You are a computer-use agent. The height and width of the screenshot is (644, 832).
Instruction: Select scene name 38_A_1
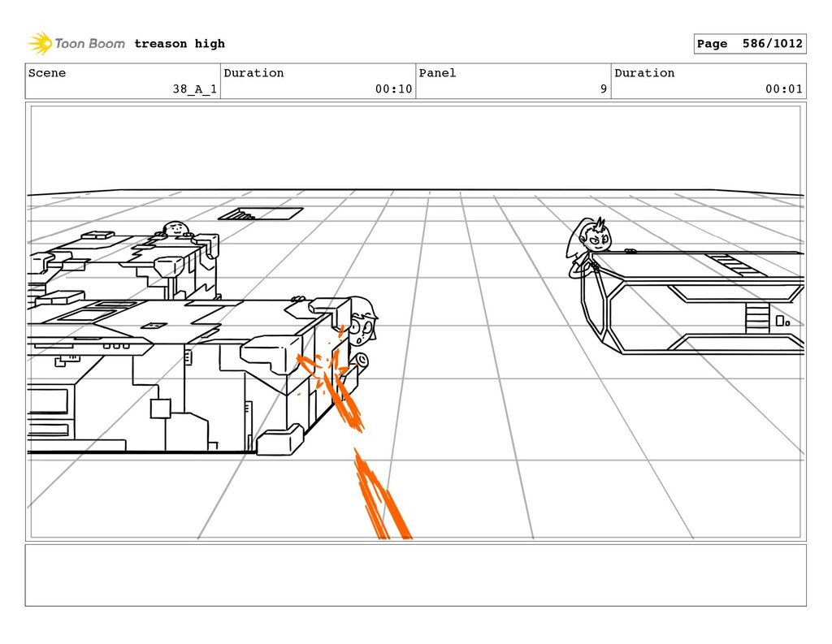point(195,89)
